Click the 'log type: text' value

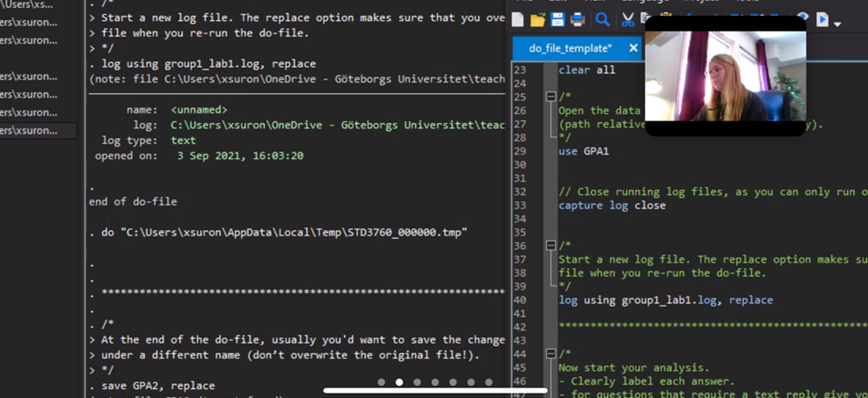point(183,141)
